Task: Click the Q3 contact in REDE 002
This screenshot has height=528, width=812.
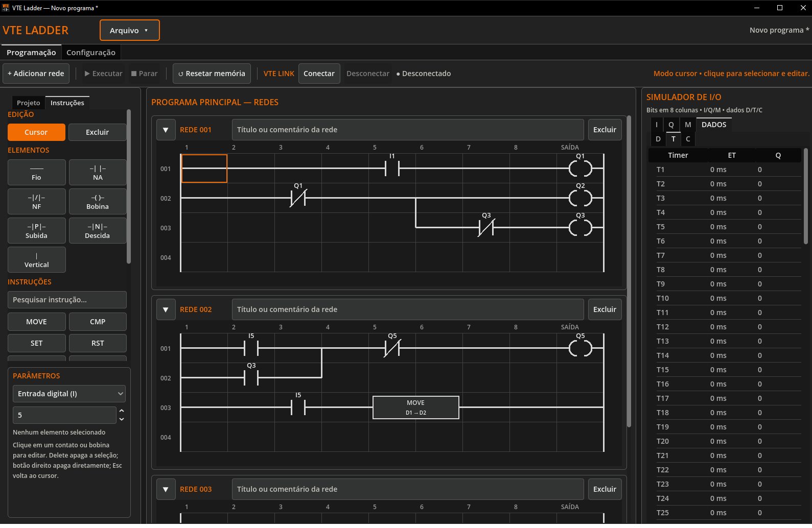Action: (251, 377)
